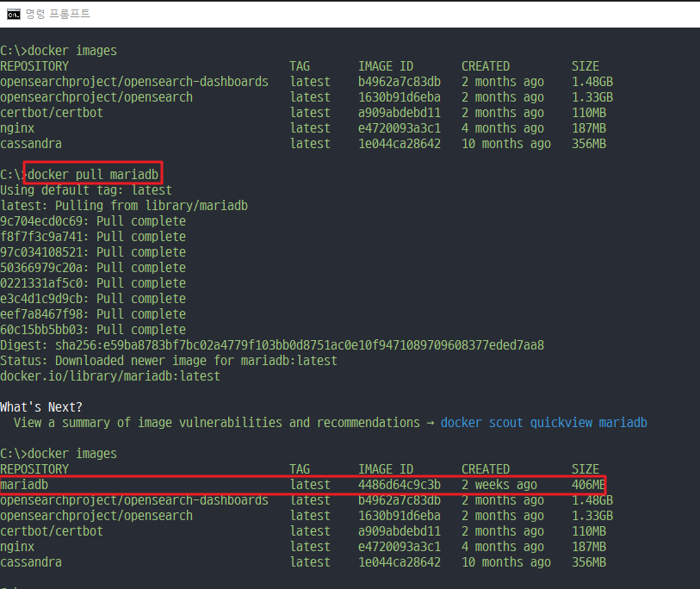
Task: Click layer 'eef7a8467f98: Pull complete'
Action: [x=93, y=314]
